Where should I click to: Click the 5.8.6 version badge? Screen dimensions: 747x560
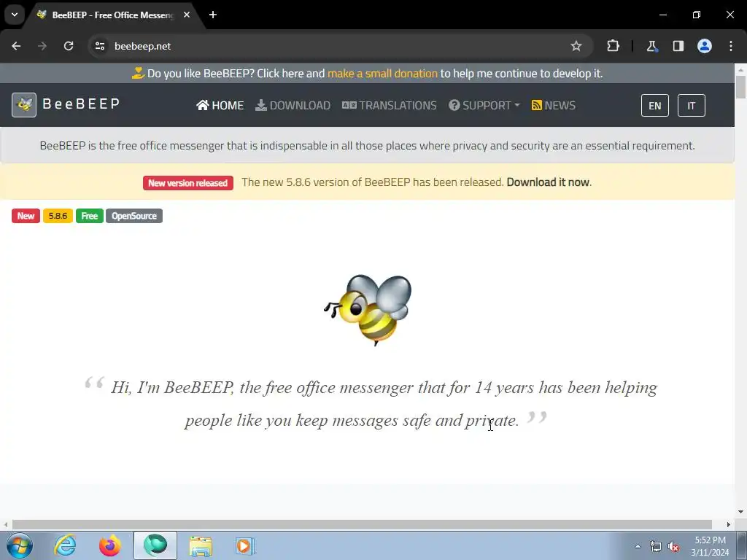(x=58, y=216)
